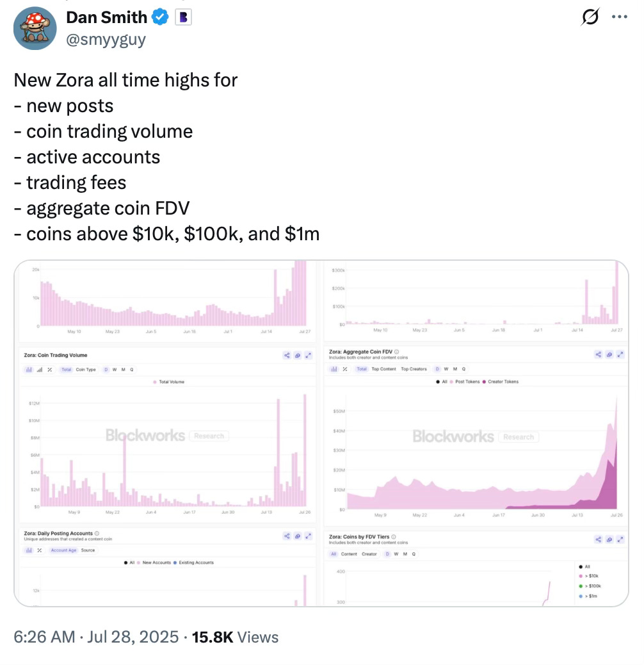Viewport: 644px width, 665px height.
Task: Click the blue verified checkmark badge
Action: 160,17
